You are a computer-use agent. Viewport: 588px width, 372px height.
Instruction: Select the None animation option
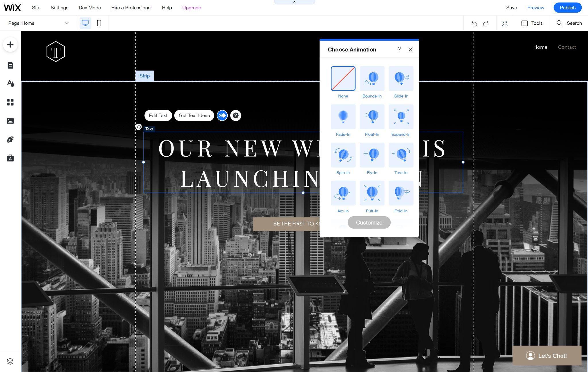pyautogui.click(x=343, y=79)
